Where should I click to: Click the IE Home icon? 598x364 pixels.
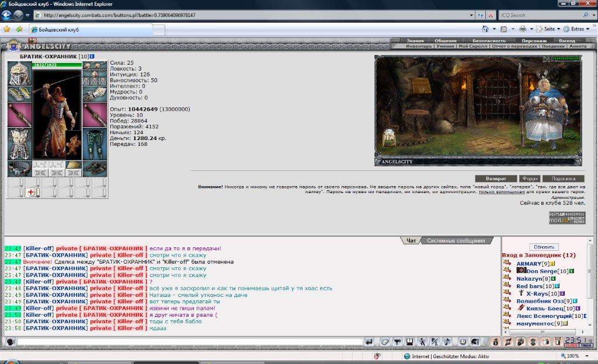(485, 29)
